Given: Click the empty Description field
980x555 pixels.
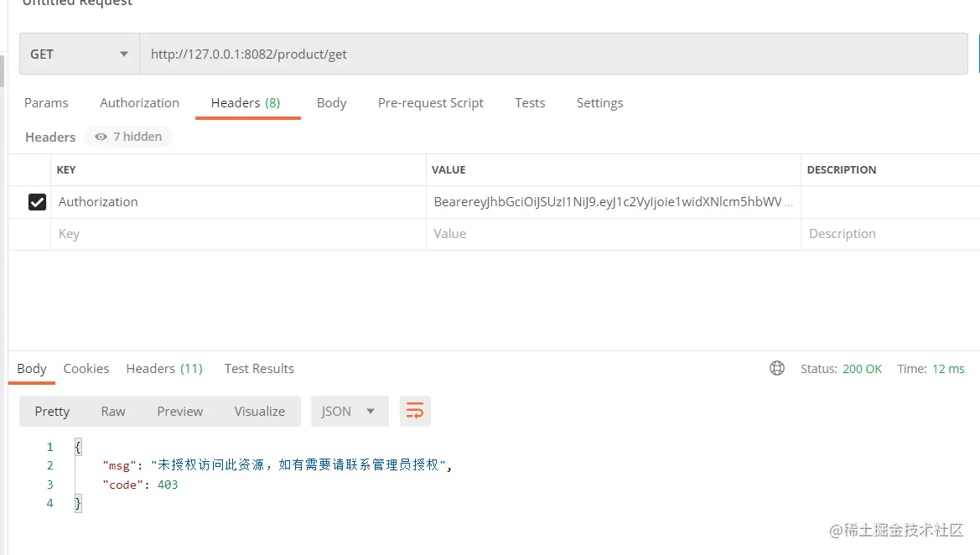Looking at the screenshot, I should [890, 234].
